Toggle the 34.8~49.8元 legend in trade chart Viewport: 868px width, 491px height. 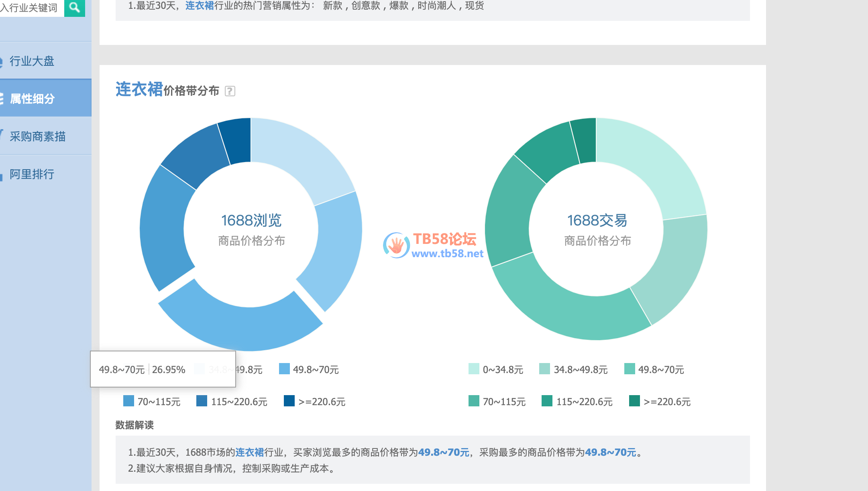[x=573, y=369]
